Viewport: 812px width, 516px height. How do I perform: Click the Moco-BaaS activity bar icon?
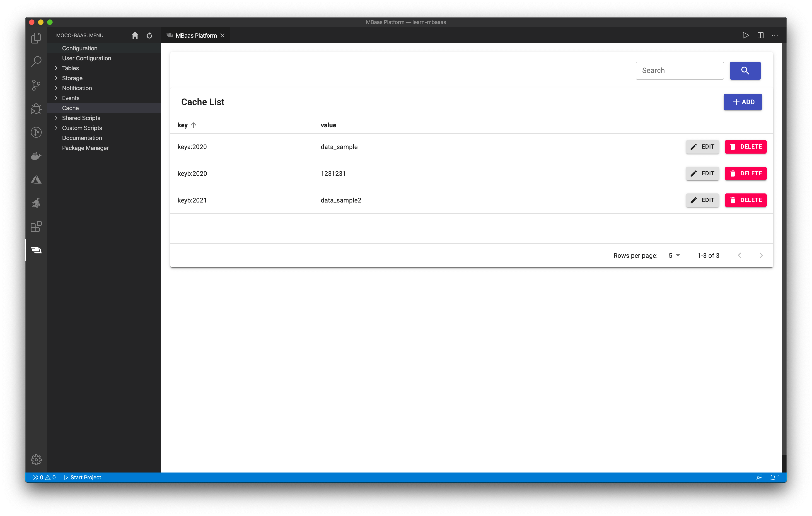click(36, 250)
